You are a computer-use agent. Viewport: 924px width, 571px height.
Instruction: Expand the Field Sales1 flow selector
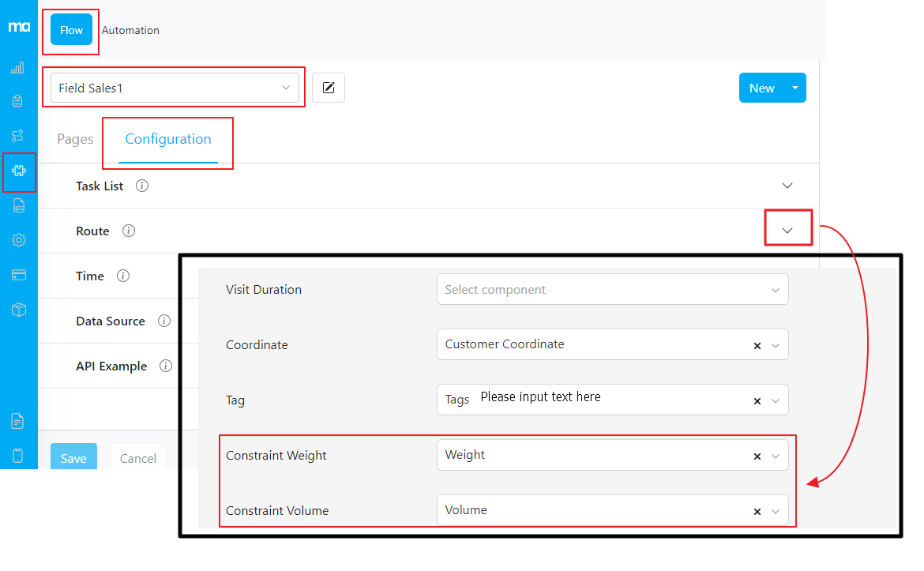pos(285,88)
